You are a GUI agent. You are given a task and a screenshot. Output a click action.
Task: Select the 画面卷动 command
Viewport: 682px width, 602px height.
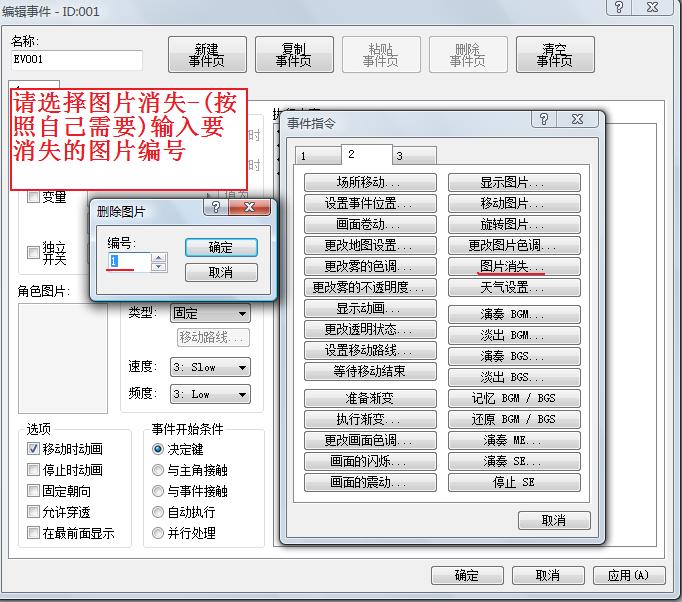370,224
